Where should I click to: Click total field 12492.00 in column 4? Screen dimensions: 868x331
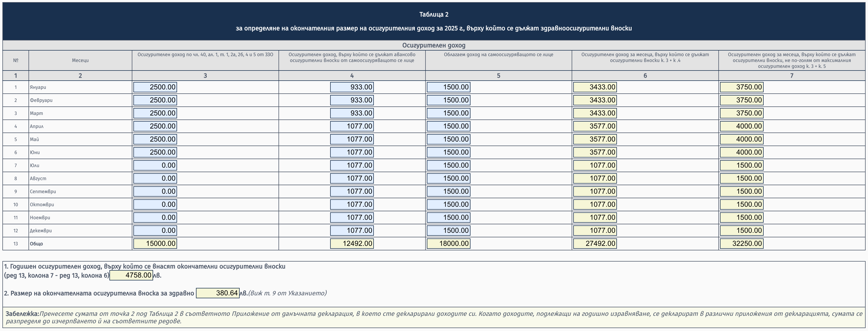pyautogui.click(x=352, y=243)
